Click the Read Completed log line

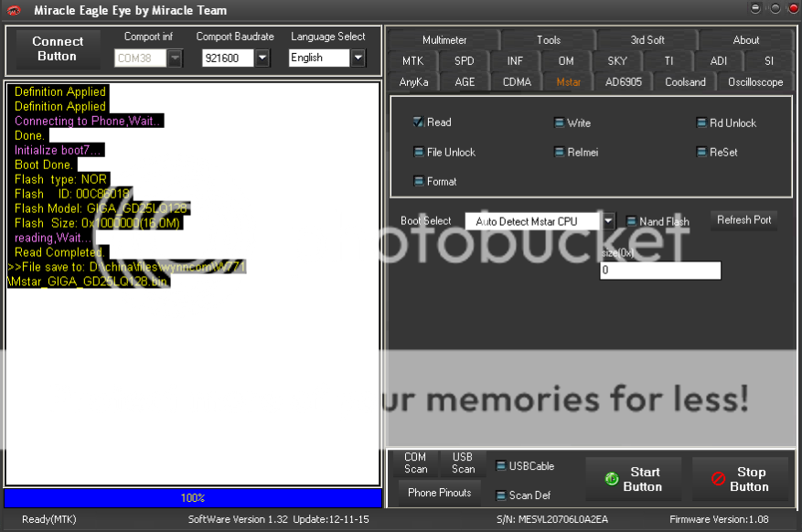(x=59, y=252)
